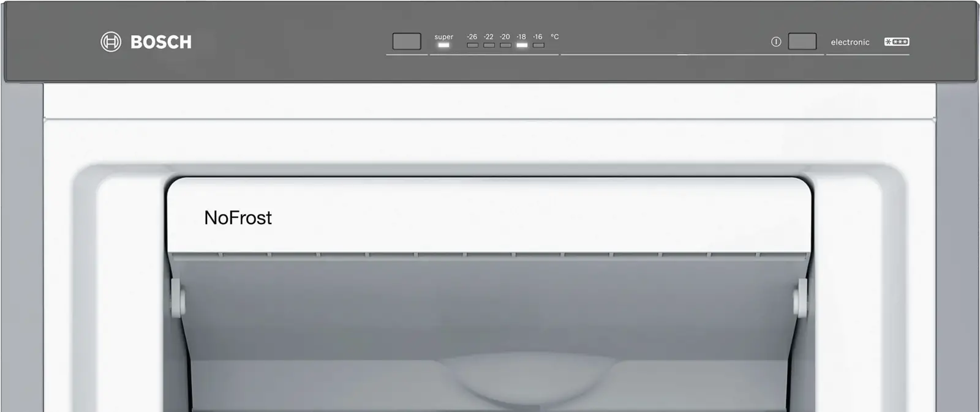Toggle the super freeze indicator light
Screen dimensions: 980x412
coord(443,45)
